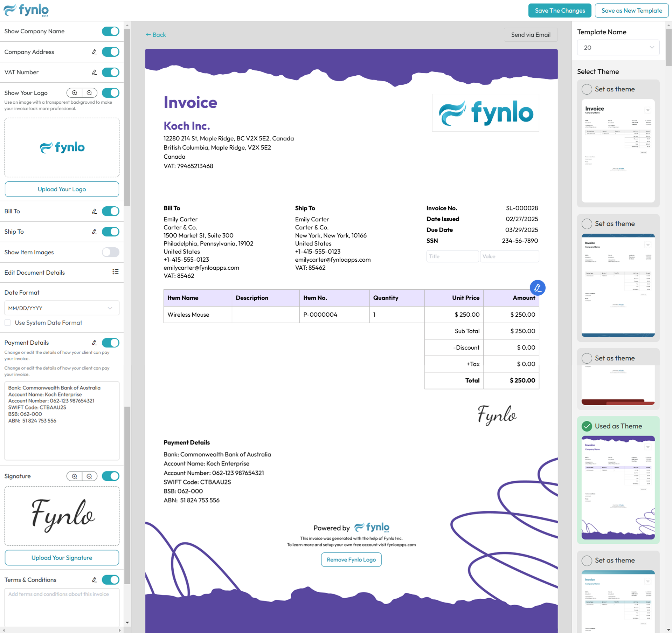Click green Used as Theme checkmark
Image resolution: width=672 pixels, height=633 pixels.
(587, 426)
